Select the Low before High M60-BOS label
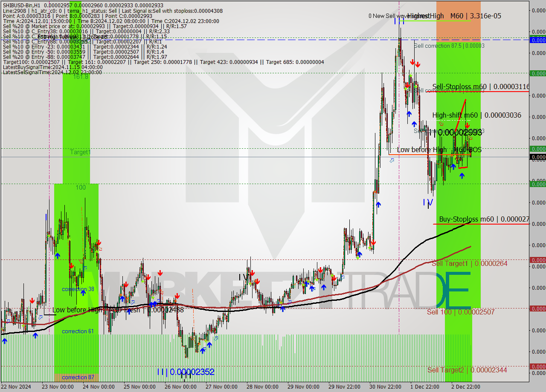This screenshot has height=392, width=546. 439,150
